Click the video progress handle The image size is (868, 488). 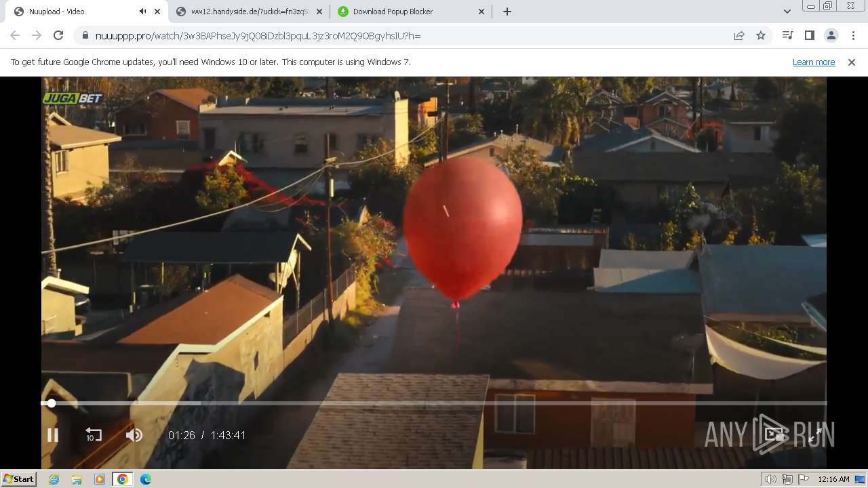click(52, 403)
